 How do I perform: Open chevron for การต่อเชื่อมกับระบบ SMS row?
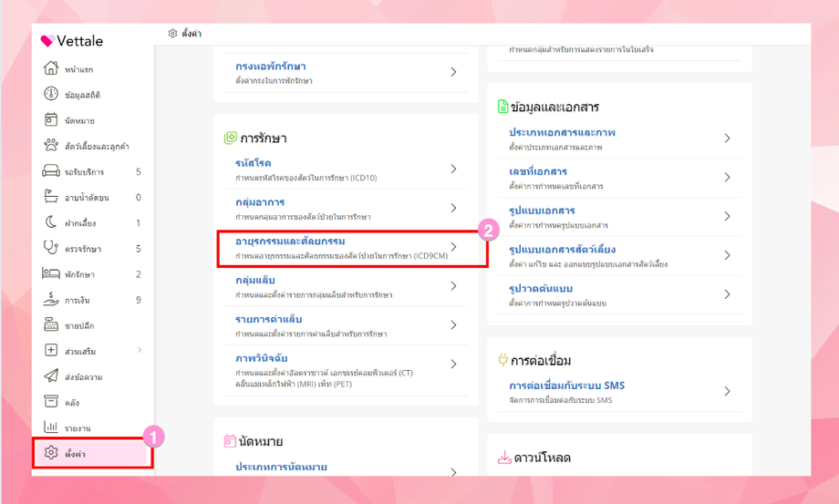(727, 391)
